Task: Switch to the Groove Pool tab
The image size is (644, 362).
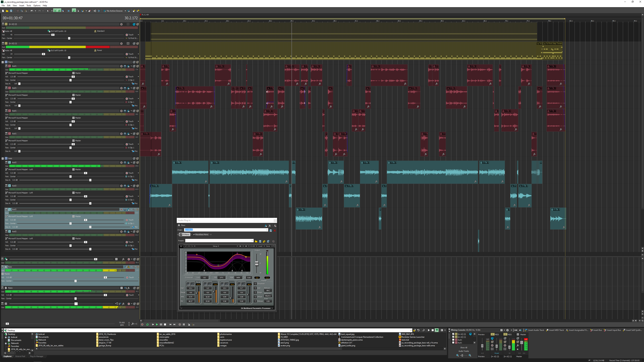Action: point(20,356)
